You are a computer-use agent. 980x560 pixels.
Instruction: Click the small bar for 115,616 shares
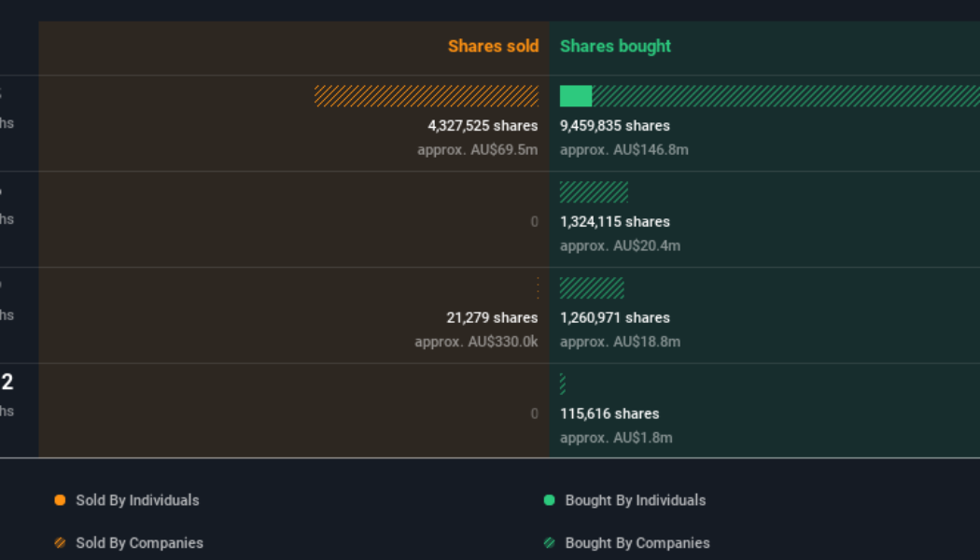click(561, 384)
